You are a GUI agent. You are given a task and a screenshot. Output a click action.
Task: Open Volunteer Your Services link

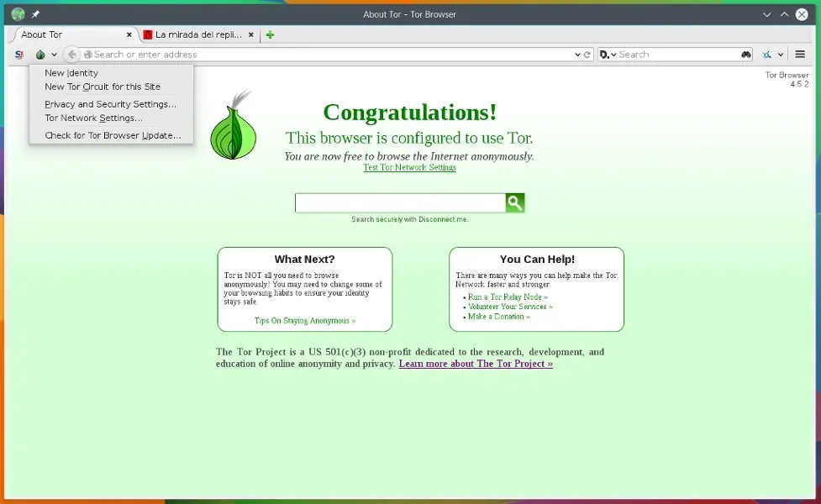coord(510,307)
